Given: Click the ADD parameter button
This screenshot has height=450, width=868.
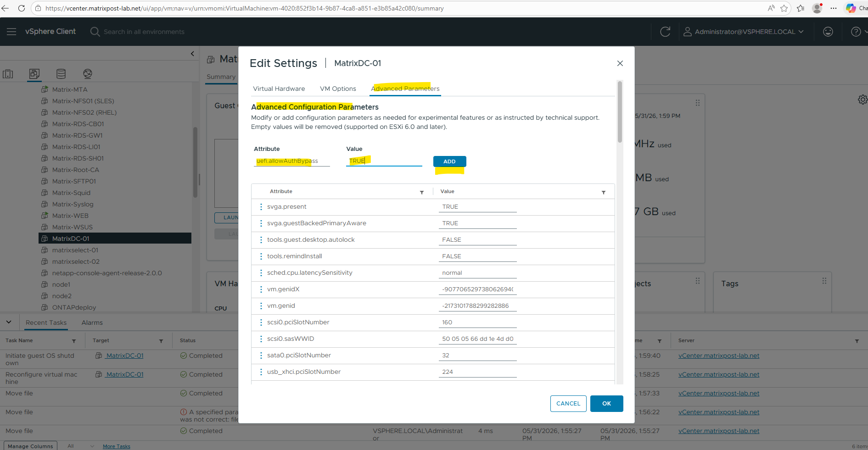Looking at the screenshot, I should (449, 161).
